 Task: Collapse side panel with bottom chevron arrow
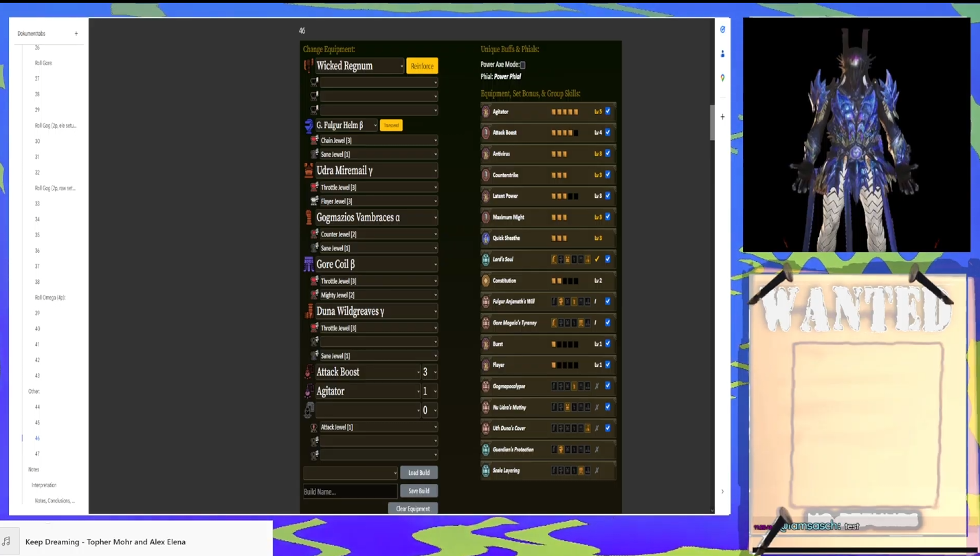click(x=722, y=491)
